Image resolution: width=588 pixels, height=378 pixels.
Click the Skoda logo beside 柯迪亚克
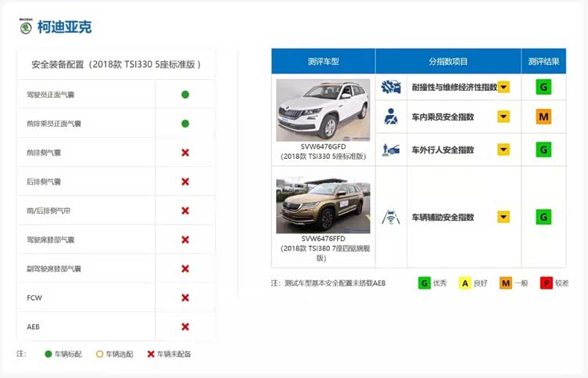26,27
